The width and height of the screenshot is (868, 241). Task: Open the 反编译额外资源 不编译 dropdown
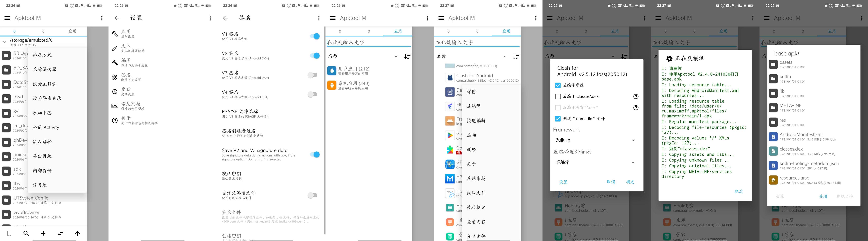[595, 162]
